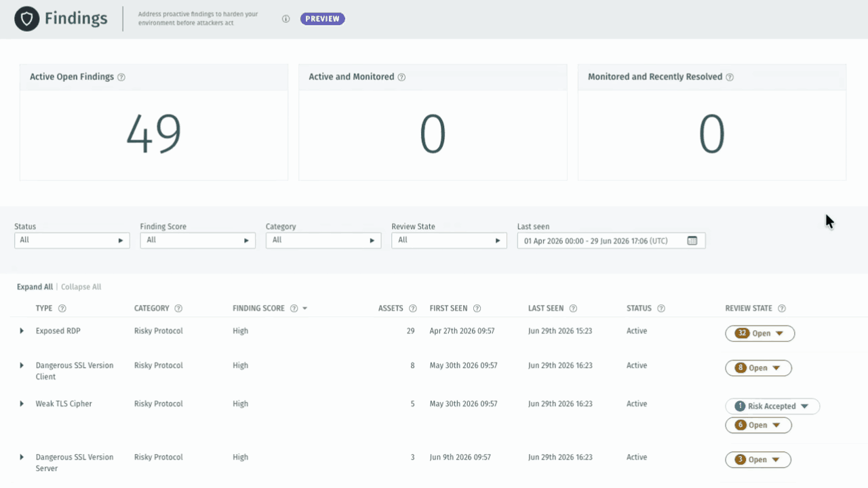Click last seen Jun 29th 2026 15:23

coord(560,331)
